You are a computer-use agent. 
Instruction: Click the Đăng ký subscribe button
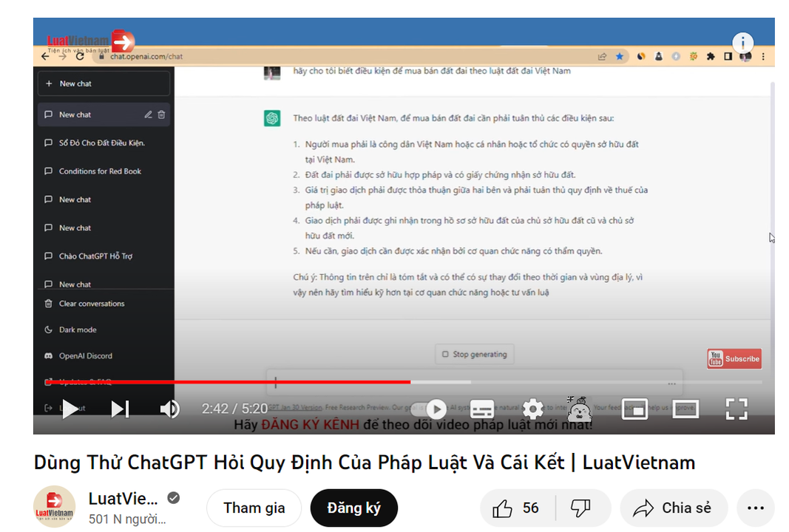click(x=353, y=508)
